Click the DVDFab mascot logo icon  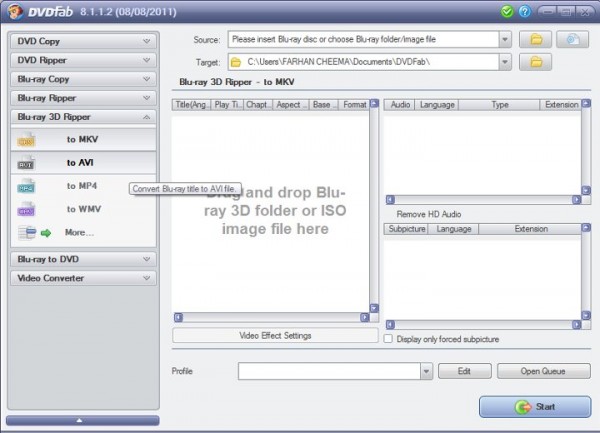(x=15, y=11)
